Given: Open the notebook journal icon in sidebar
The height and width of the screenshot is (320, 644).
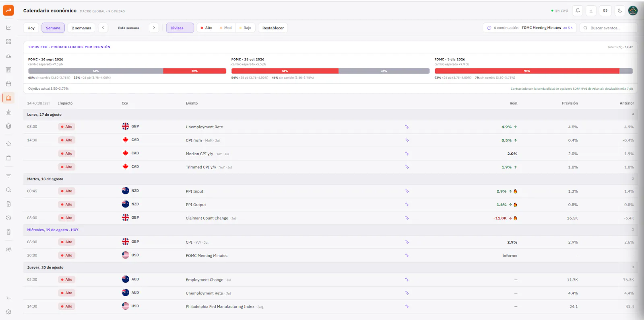Looking at the screenshot, I should [8, 232].
